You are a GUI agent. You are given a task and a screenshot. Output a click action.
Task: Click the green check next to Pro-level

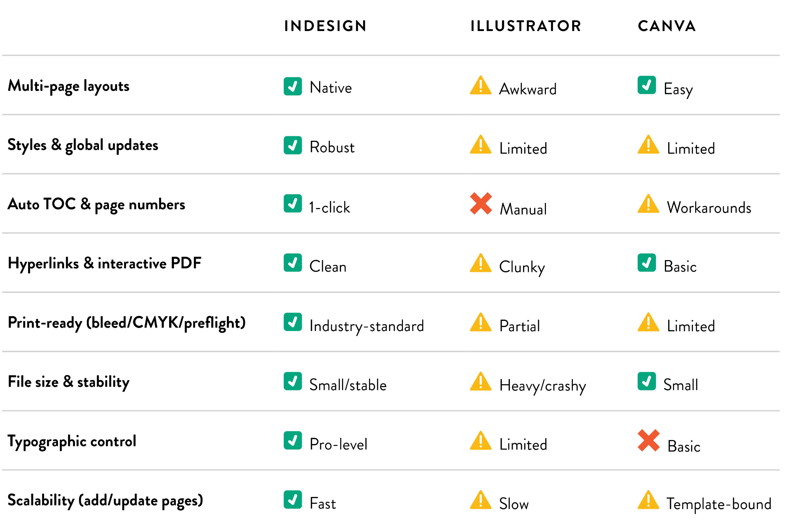click(293, 440)
